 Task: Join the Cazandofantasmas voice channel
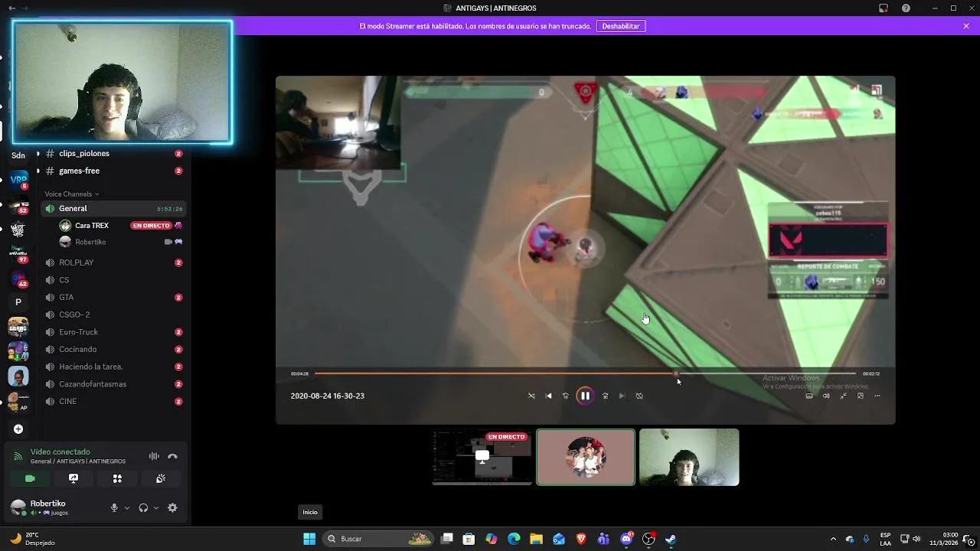coord(113,384)
